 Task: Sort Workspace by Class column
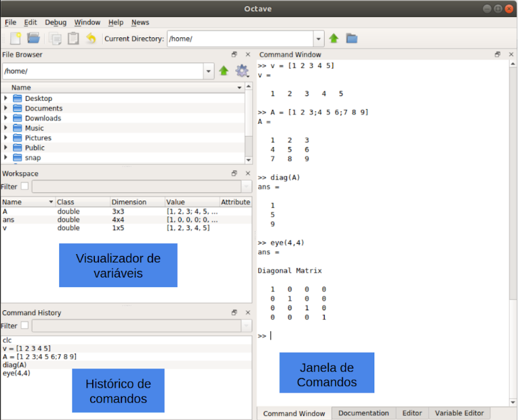point(83,202)
